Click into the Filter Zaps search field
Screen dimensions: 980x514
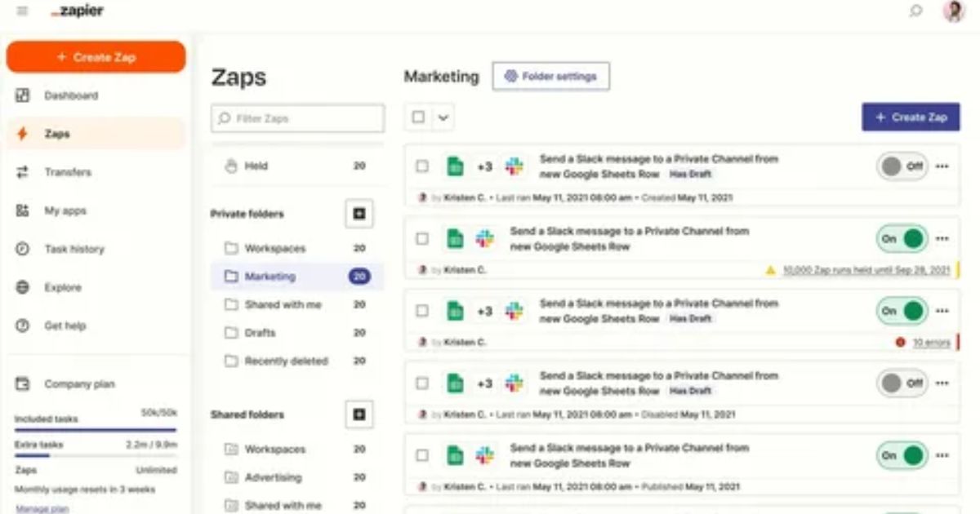[297, 118]
